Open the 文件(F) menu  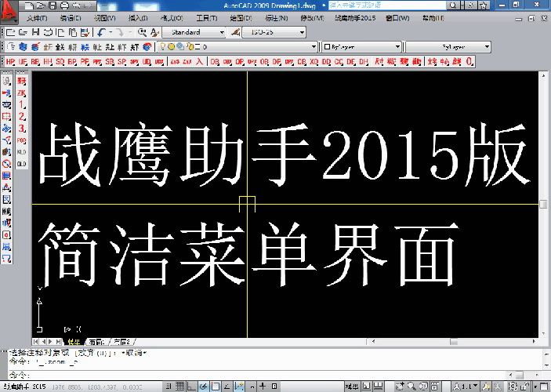point(38,18)
